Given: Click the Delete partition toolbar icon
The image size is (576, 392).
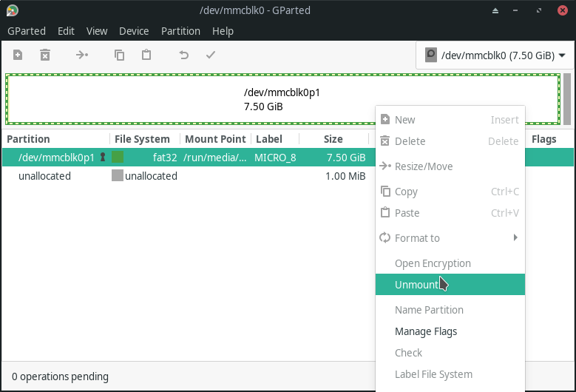Looking at the screenshot, I should 45,55.
